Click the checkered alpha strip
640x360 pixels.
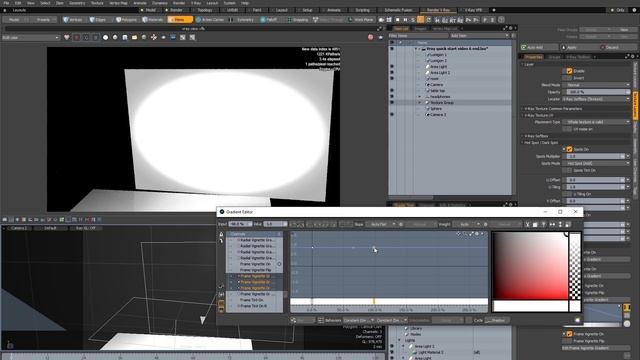[575, 266]
